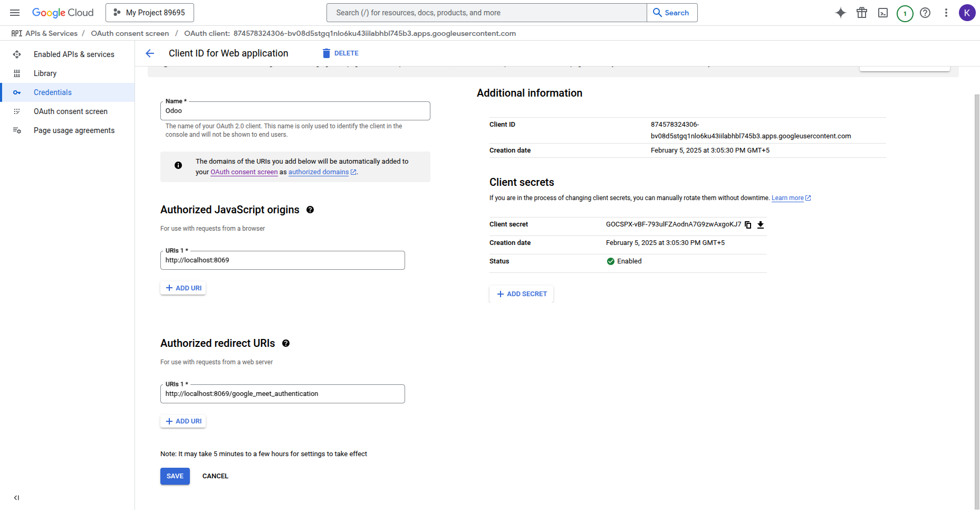Open Library in the sidebar
This screenshot has width=980, height=510.
click(x=68, y=73)
